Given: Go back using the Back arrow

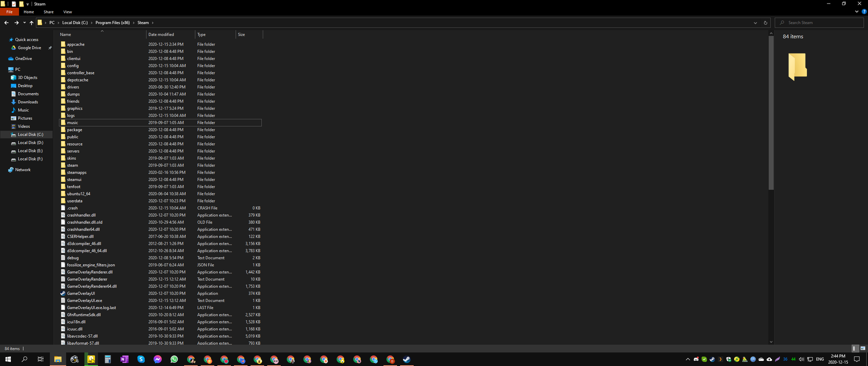Looking at the screenshot, I should click(x=6, y=23).
